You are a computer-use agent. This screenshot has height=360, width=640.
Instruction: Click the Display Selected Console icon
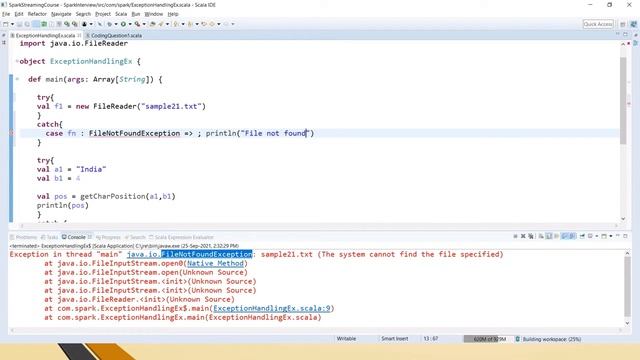point(590,236)
